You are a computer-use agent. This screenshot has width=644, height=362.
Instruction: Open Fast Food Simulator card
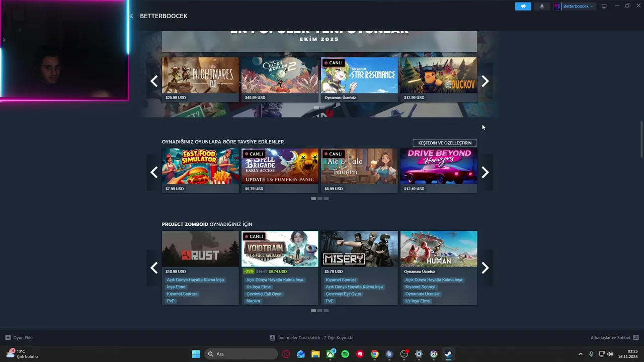point(200,170)
